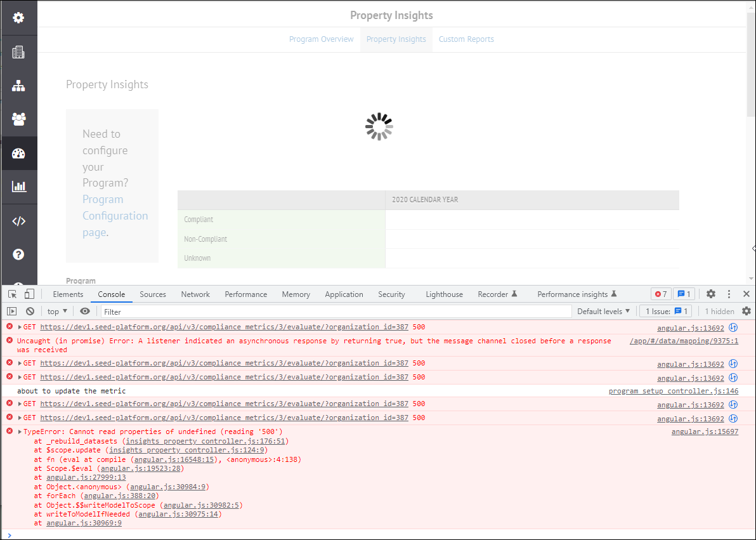Select the highlighted insights gauge icon
This screenshot has height=540, width=756.
tap(18, 152)
